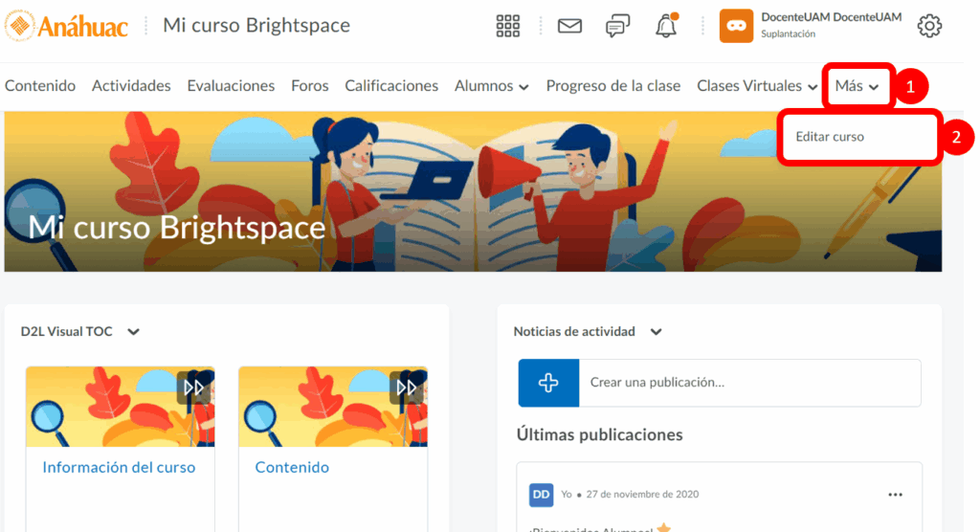Go to the Calificaciones tab
Viewport: 980px width, 532px height.
click(x=391, y=86)
